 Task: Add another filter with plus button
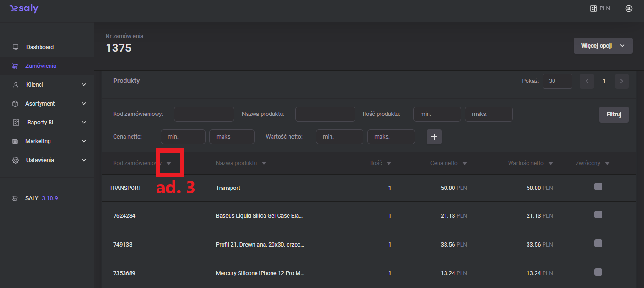click(x=434, y=137)
